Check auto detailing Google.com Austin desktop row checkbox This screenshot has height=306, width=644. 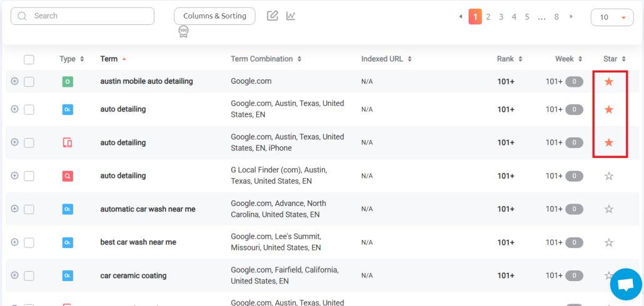[29, 109]
